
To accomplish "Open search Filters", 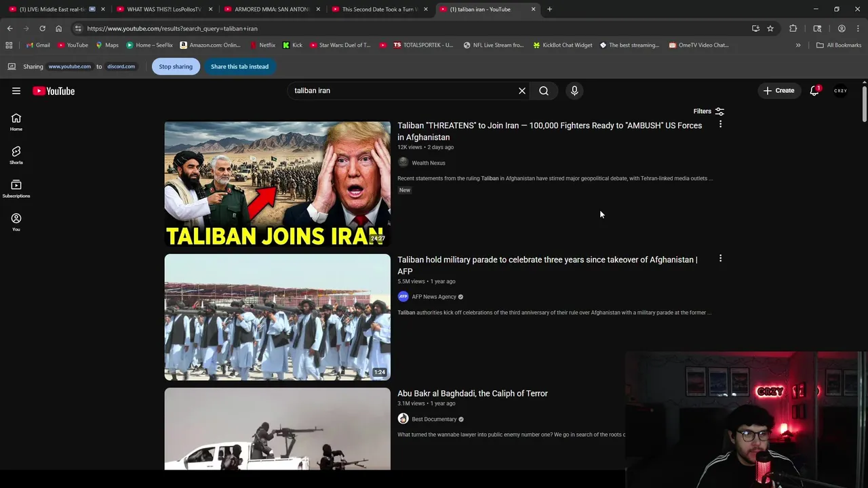I will click(709, 111).
